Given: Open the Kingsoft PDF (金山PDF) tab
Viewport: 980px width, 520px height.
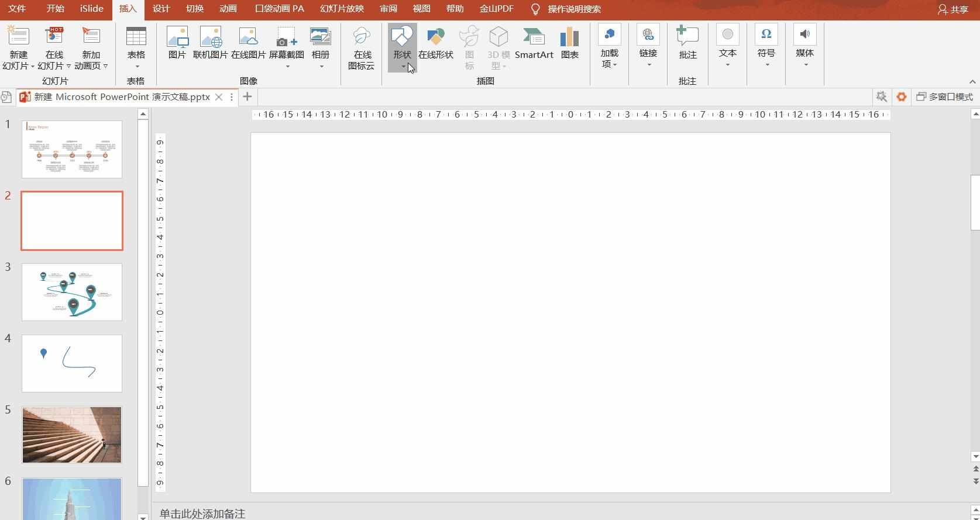Looking at the screenshot, I should click(496, 9).
